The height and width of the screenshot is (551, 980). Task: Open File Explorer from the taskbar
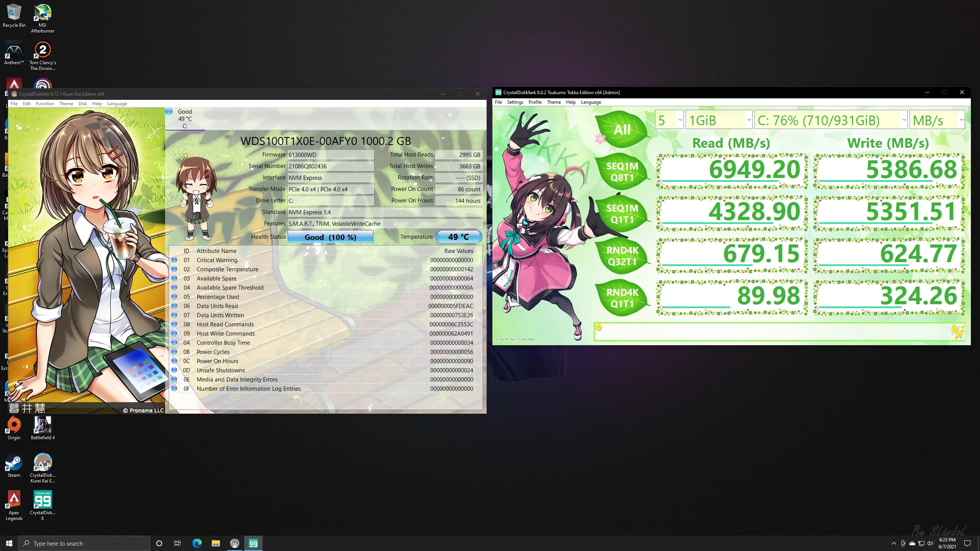coord(216,543)
